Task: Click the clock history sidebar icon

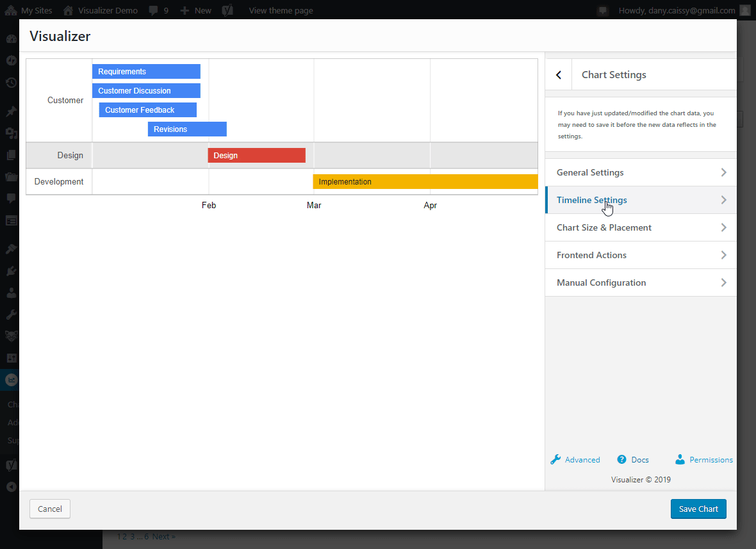Action: [x=11, y=83]
